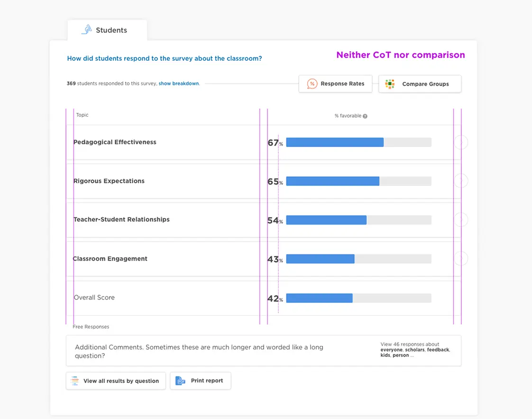Open the help question-mark next to % favorable
Screen dimensions: 532x419
click(x=365, y=115)
